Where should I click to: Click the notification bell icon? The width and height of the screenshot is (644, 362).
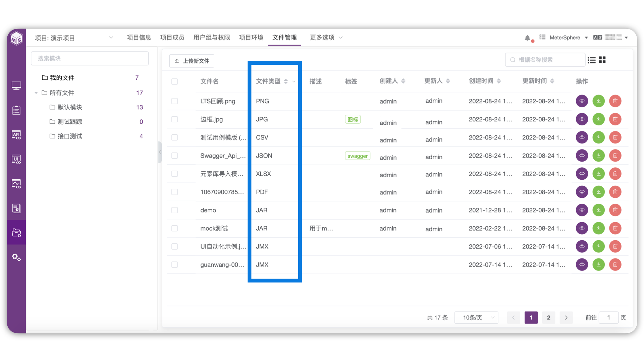coord(527,38)
